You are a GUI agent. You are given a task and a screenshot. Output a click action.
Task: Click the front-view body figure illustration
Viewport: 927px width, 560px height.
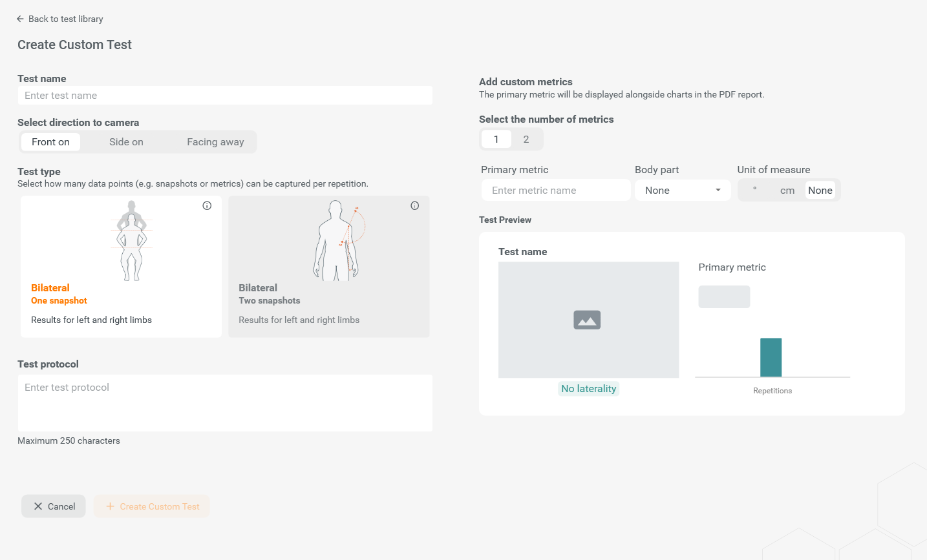pyautogui.click(x=132, y=240)
